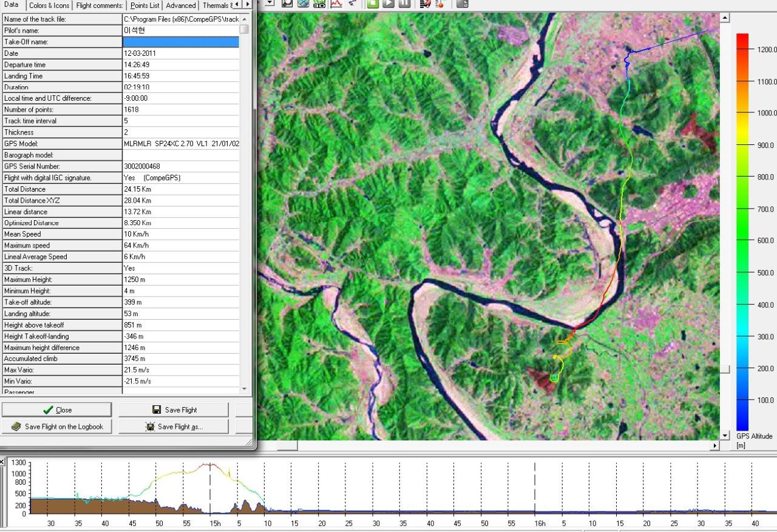This screenshot has width=777, height=532.
Task: Click the Maximum speed value 64 Km/h
Action: (136, 246)
